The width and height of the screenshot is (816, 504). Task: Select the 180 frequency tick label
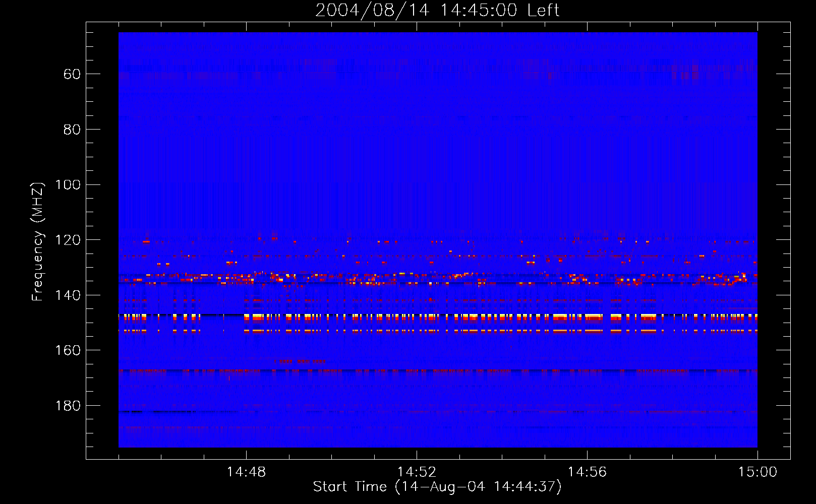(68, 406)
